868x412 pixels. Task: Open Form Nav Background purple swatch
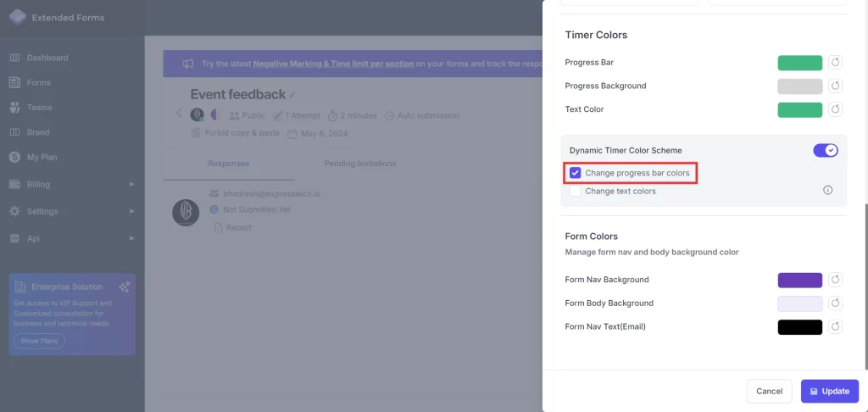(x=800, y=280)
